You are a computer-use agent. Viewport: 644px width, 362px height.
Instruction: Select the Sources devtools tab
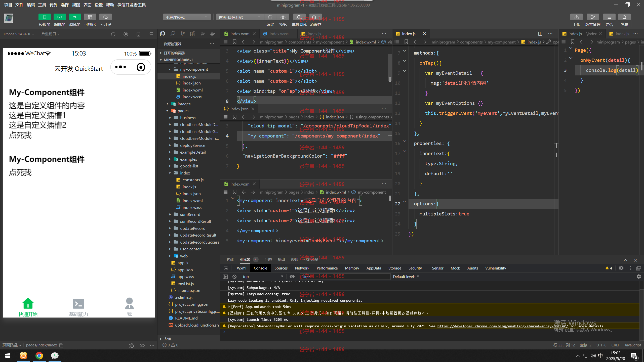click(281, 268)
